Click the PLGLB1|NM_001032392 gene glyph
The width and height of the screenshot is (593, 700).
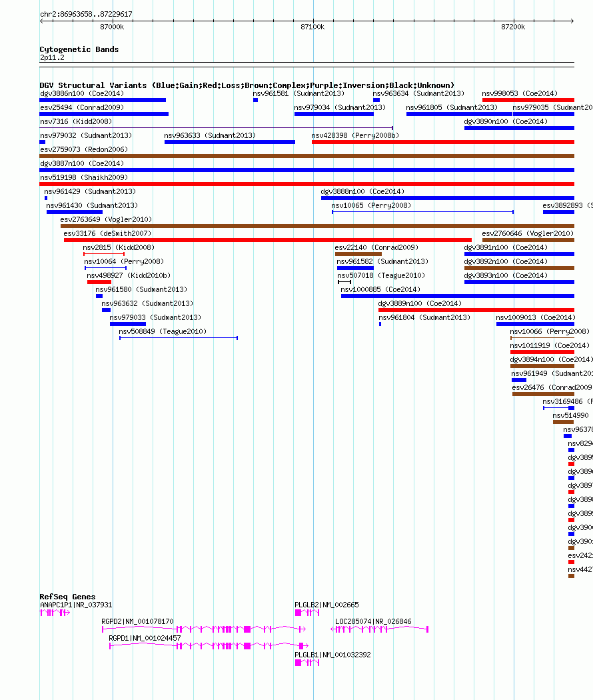tap(307, 663)
